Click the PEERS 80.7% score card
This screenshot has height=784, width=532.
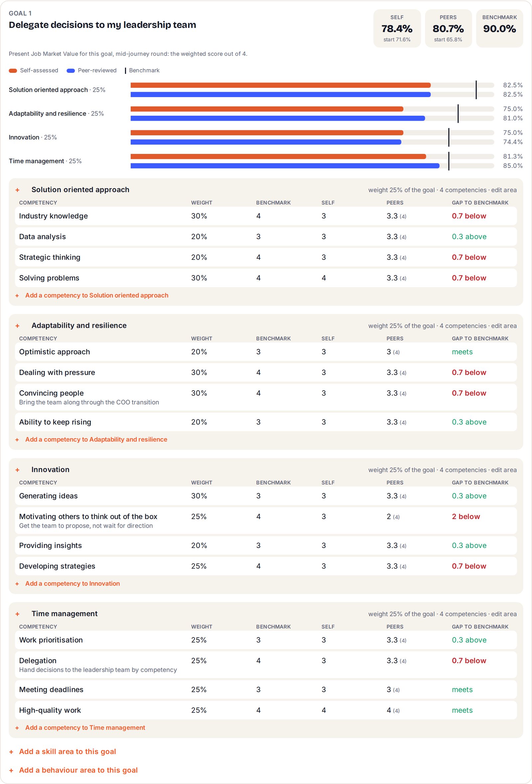coord(448,28)
